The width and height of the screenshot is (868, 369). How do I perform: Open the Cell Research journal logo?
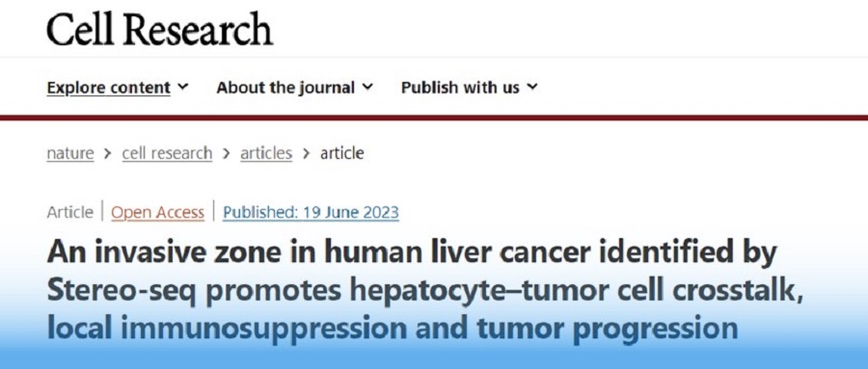click(x=159, y=29)
